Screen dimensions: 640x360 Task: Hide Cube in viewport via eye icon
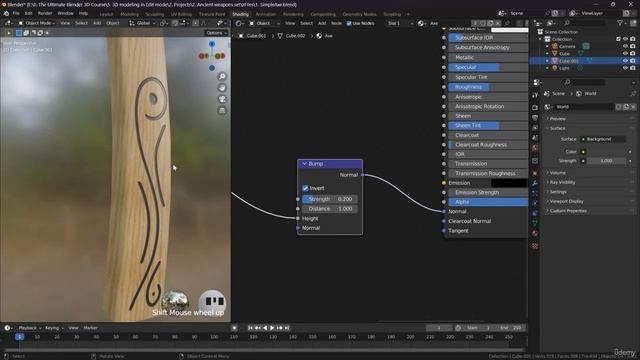tap(625, 53)
